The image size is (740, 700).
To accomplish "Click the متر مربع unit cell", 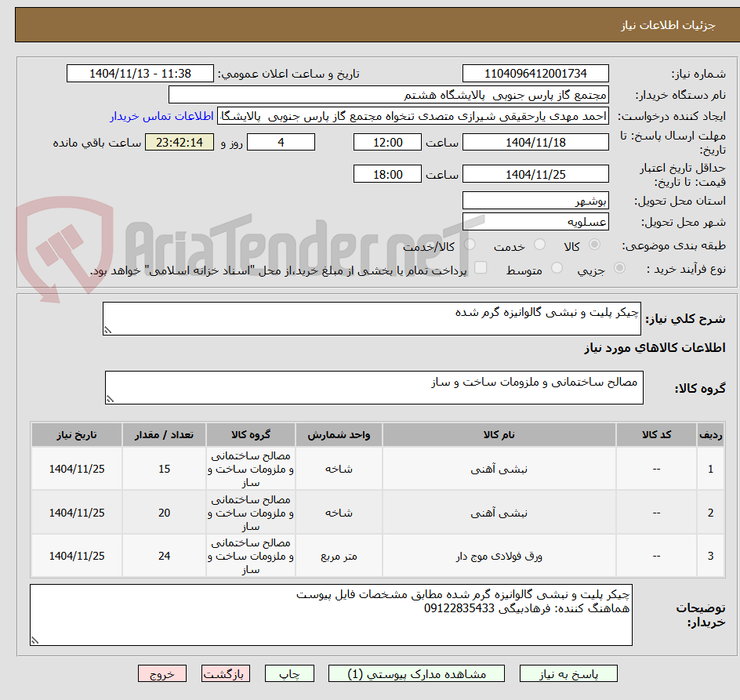I will [339, 556].
